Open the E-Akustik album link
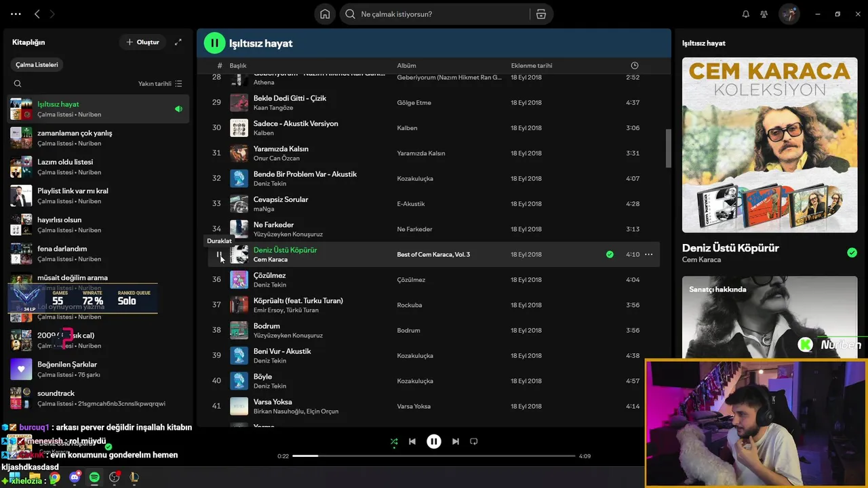The width and height of the screenshot is (868, 488). 411,204
